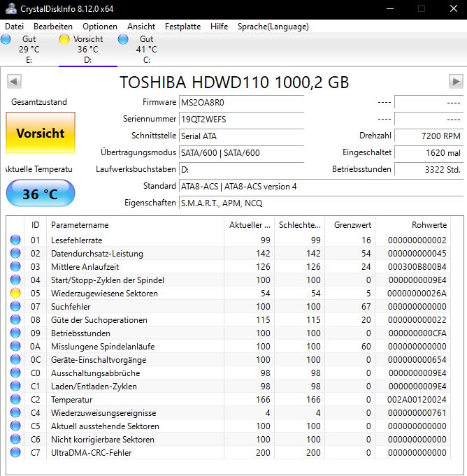Click the status orb for Nicht korrigierbare Sektoren
The image size is (467, 476).
click(x=15, y=439)
